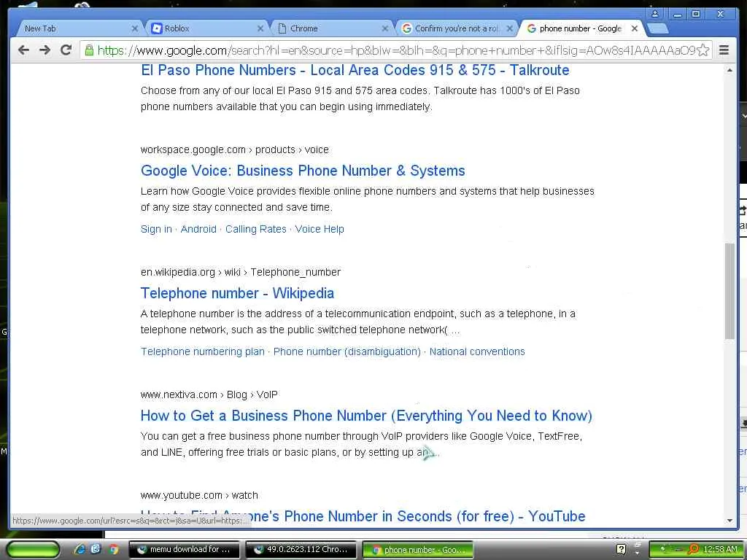Maximize the Chrome window
Viewport: 747px width, 560px height.
[x=696, y=14]
